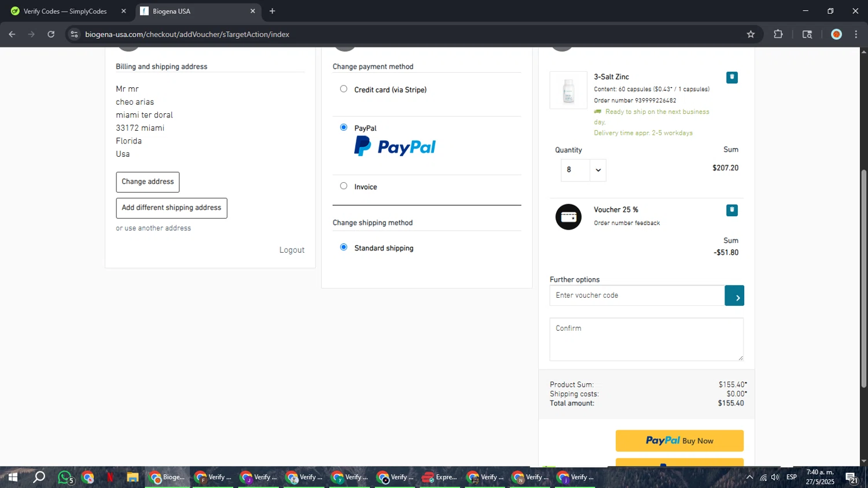Close the Biogena USA tab
This screenshot has height=488, width=868.
coord(252,11)
